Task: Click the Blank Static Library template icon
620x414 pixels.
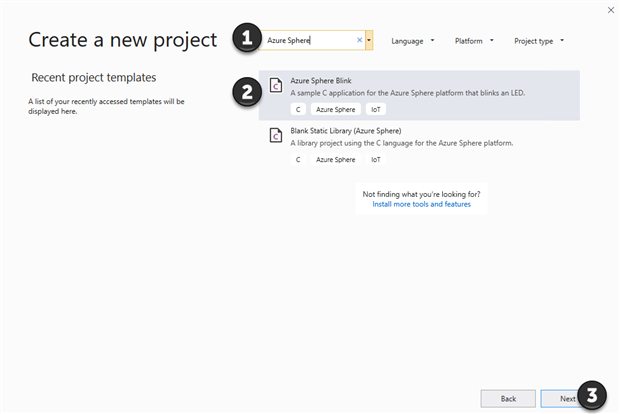Action: click(x=276, y=135)
